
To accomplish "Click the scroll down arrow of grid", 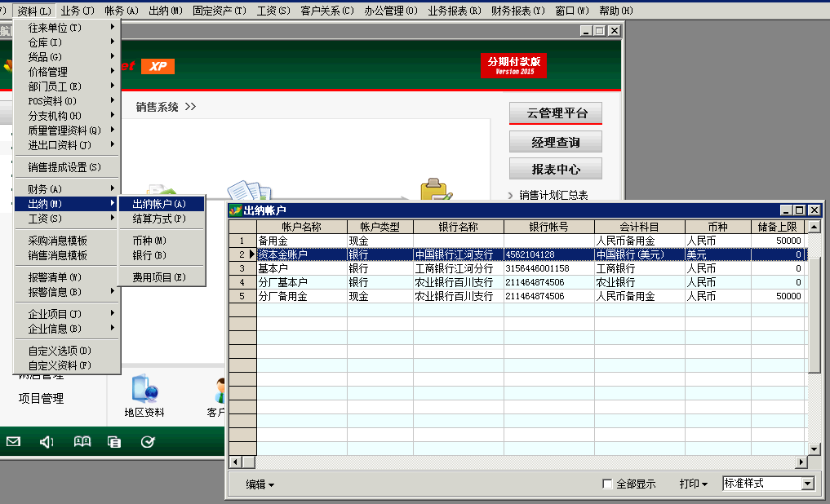I will (814, 449).
